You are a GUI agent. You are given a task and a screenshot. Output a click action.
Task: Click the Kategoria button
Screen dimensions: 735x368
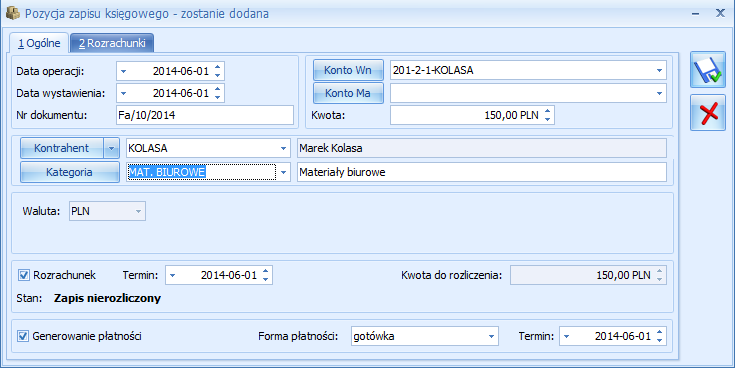point(69,172)
